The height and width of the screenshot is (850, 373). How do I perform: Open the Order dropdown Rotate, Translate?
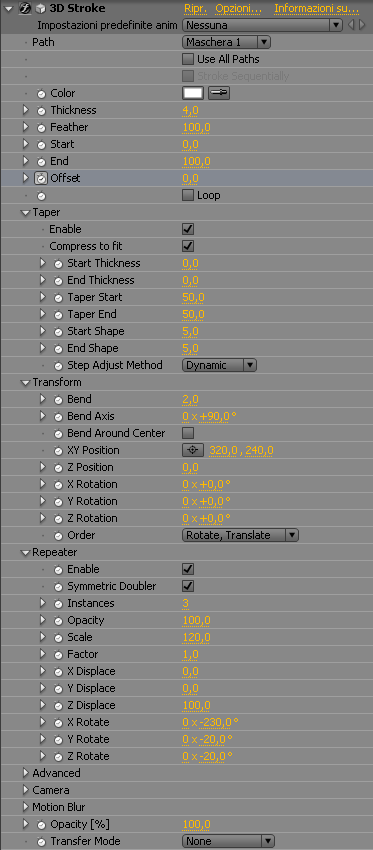240,535
